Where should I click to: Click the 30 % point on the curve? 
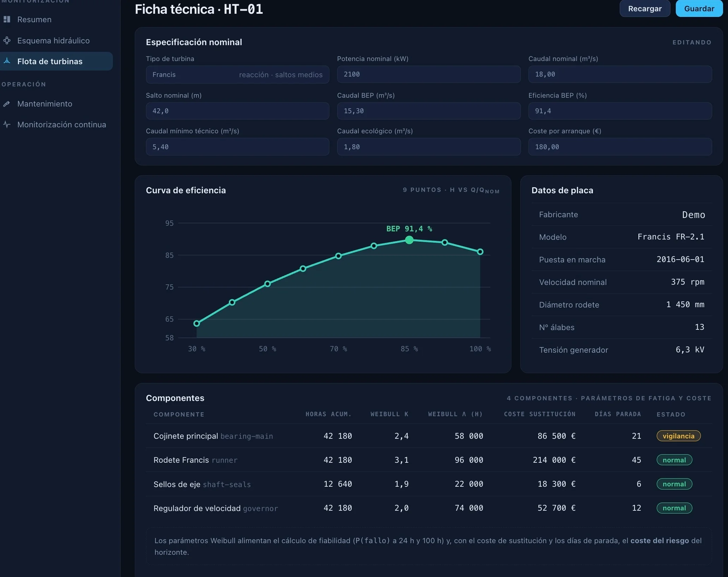[x=197, y=323]
